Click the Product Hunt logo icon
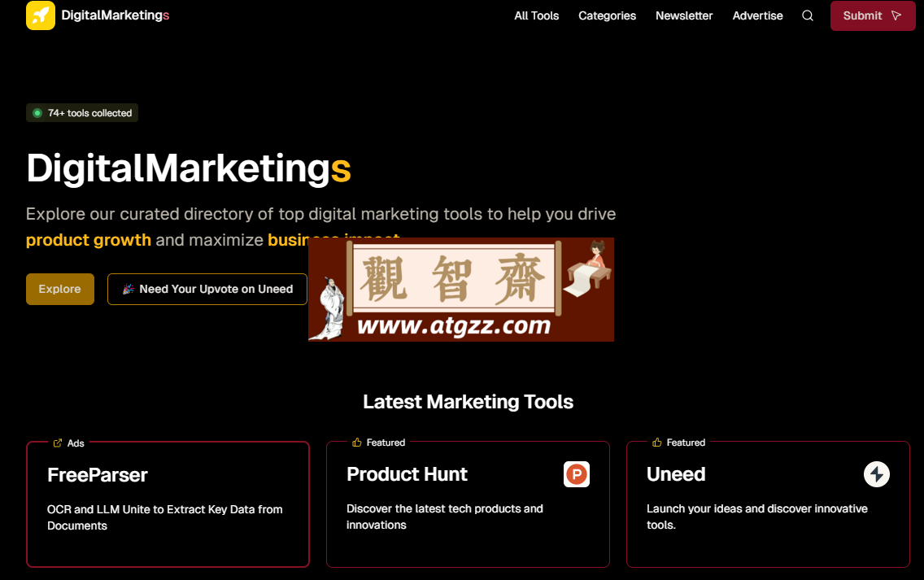The height and width of the screenshot is (580, 924). click(x=577, y=474)
